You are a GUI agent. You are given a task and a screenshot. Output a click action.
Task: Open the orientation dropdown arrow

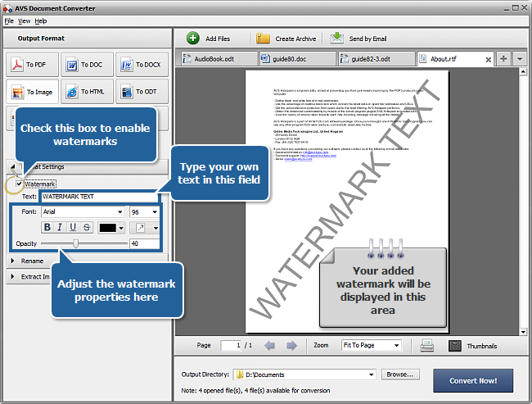(156, 228)
